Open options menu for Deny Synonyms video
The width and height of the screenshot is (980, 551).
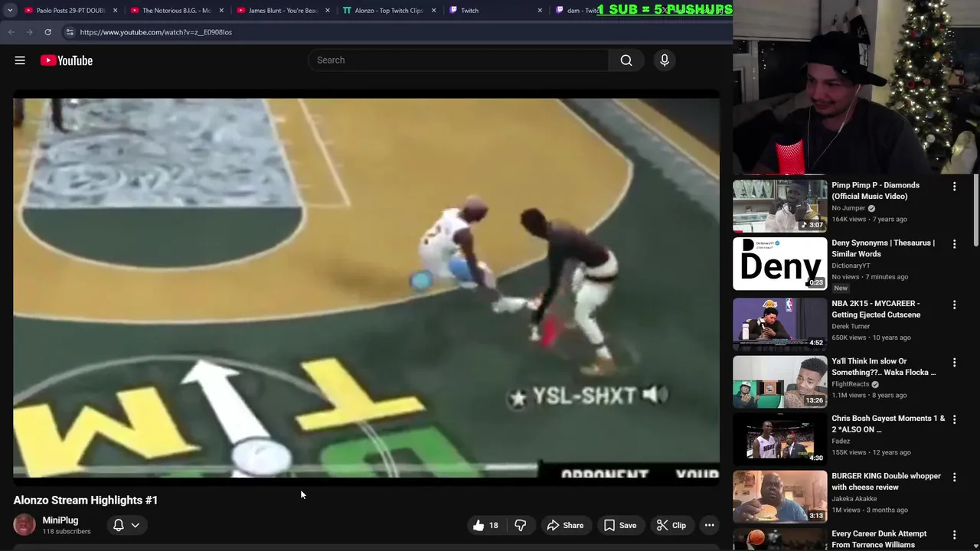click(954, 244)
